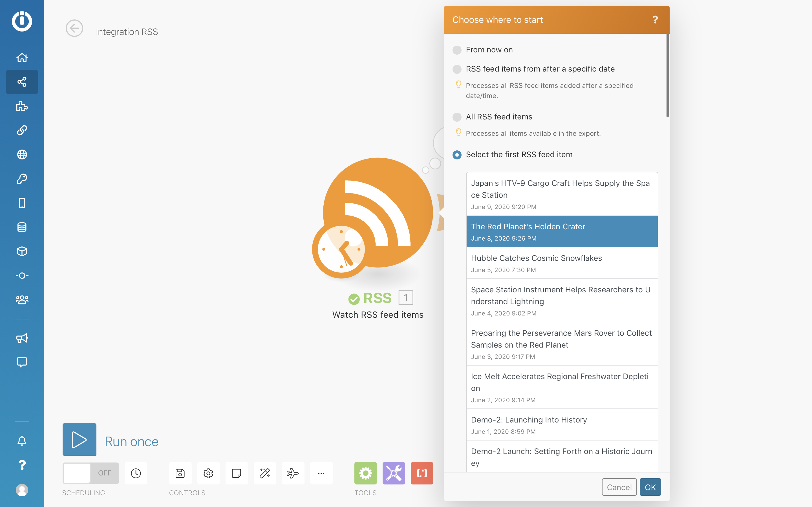Save the scenario with the floppy disk icon
Screen dimensions: 812x507
click(x=180, y=473)
